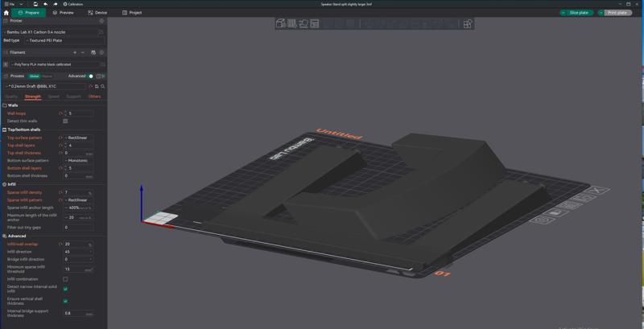
Task: Open the Sparse infill anchor length dropdown
Action: [x=78, y=208]
